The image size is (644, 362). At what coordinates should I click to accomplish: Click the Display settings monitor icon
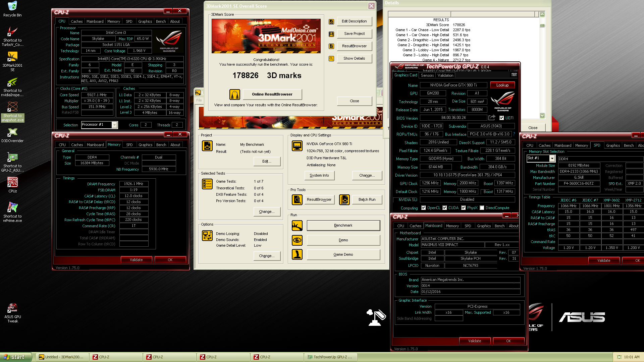[x=297, y=146]
